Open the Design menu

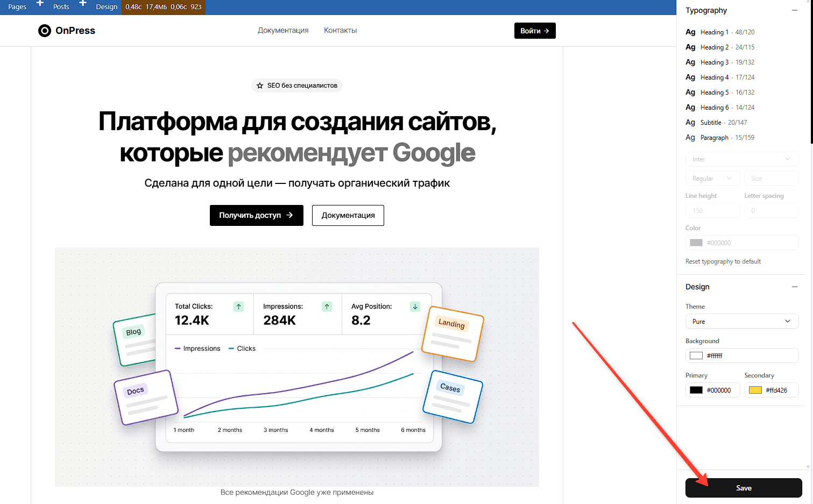click(x=107, y=7)
